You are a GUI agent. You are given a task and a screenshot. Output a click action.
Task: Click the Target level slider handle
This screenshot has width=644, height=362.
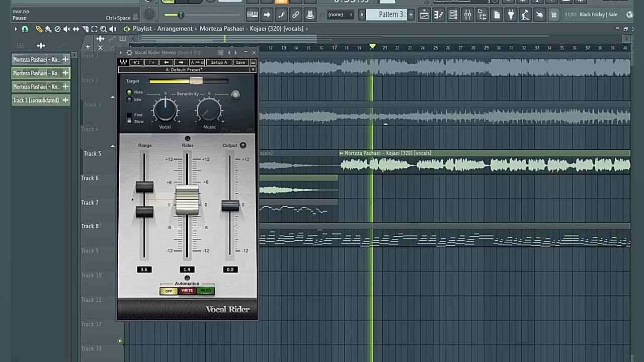[196, 81]
